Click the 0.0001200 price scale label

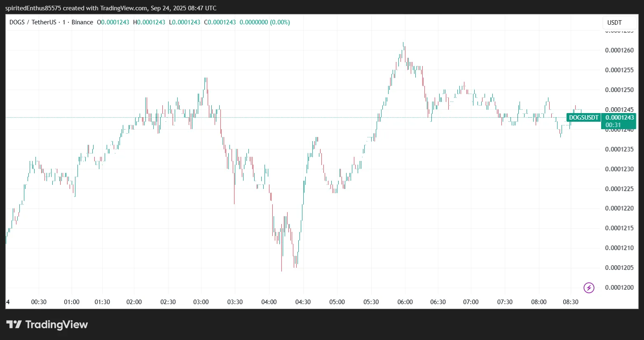pos(619,288)
